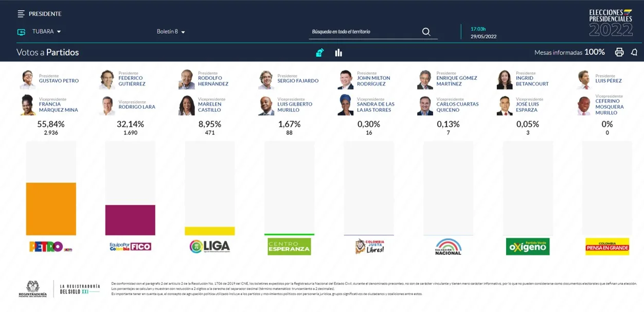Click the magenta Fico results bar
Viewport: 644px width, 312px height.
(x=130, y=220)
